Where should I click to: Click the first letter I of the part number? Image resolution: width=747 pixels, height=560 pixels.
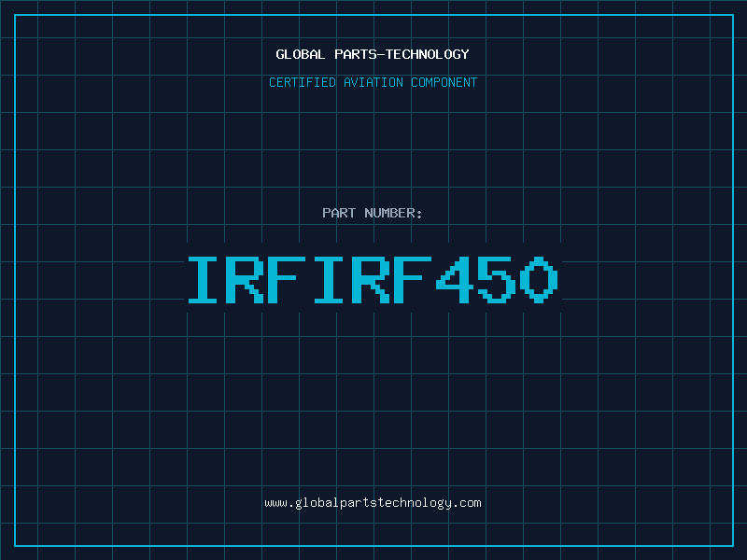click(204, 280)
